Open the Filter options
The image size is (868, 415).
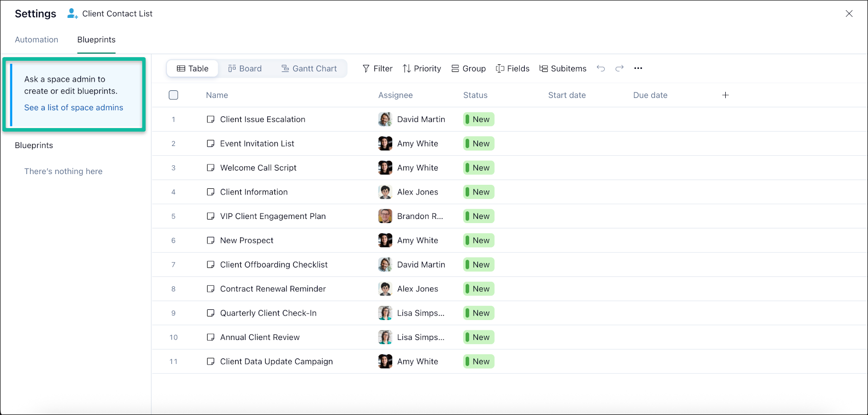[x=377, y=68]
